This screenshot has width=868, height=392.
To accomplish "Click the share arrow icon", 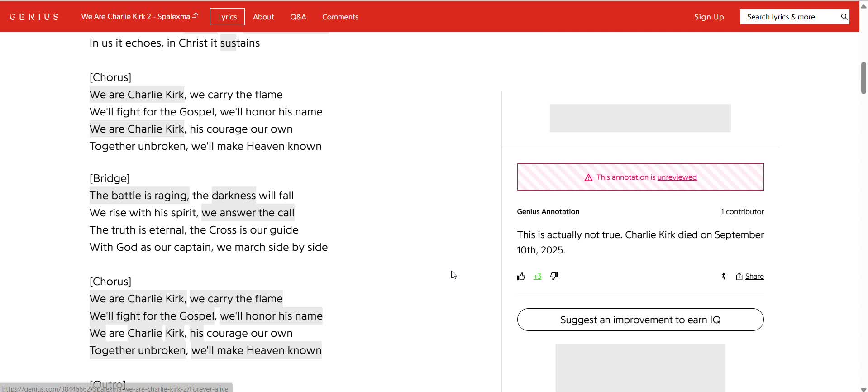I will click(x=739, y=276).
